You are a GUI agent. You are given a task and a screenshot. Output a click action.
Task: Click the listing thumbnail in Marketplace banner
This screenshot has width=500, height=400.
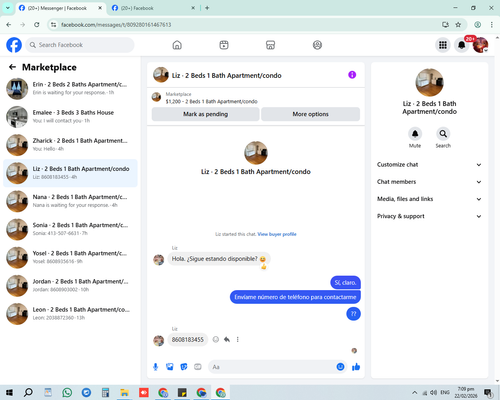(156, 97)
